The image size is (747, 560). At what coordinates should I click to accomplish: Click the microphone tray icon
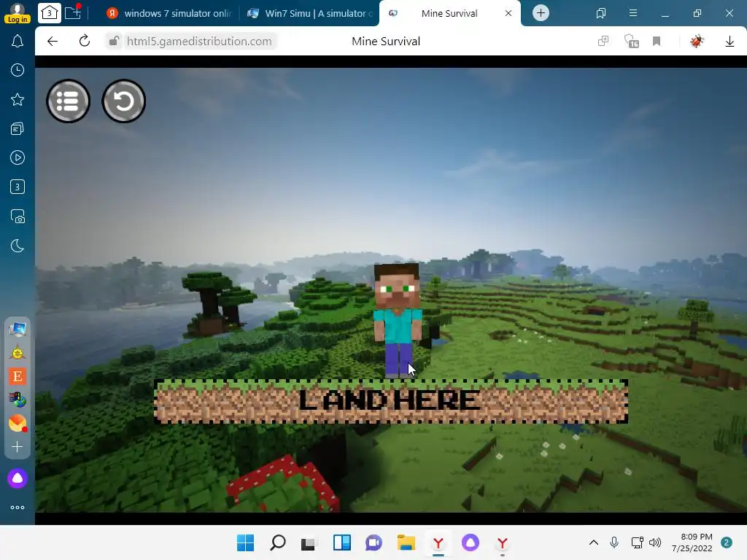tap(614, 542)
